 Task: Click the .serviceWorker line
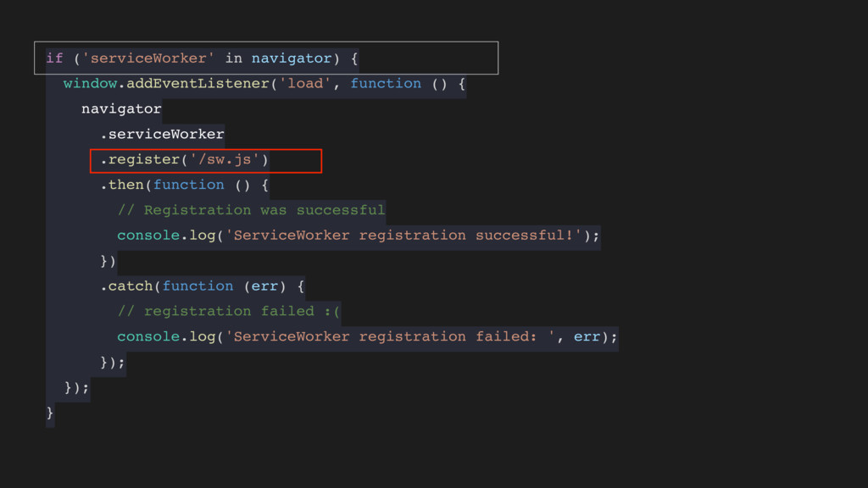162,134
